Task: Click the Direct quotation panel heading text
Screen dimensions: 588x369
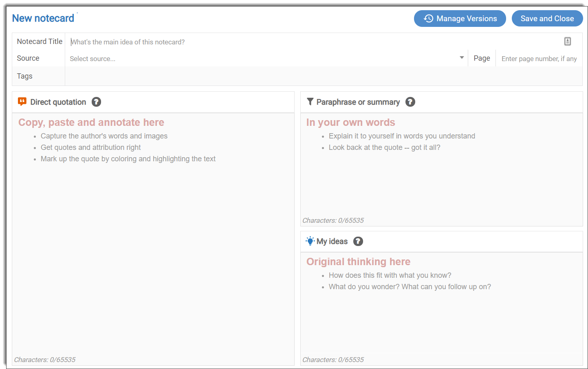Action: 58,102
